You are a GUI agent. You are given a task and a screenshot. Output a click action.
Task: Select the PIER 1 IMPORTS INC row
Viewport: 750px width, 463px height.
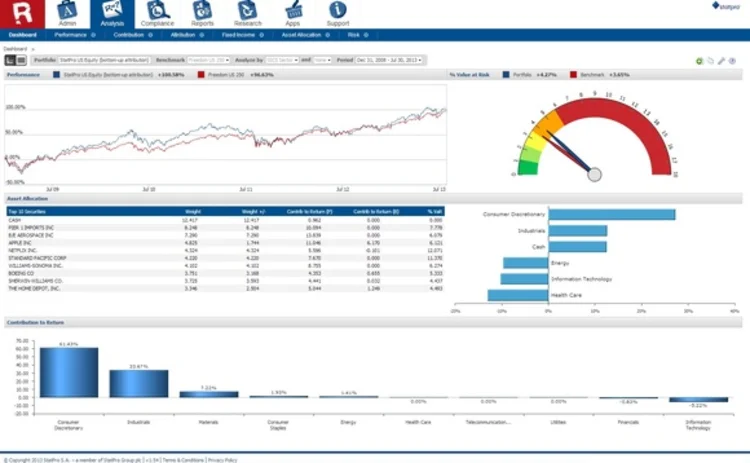coord(225,228)
